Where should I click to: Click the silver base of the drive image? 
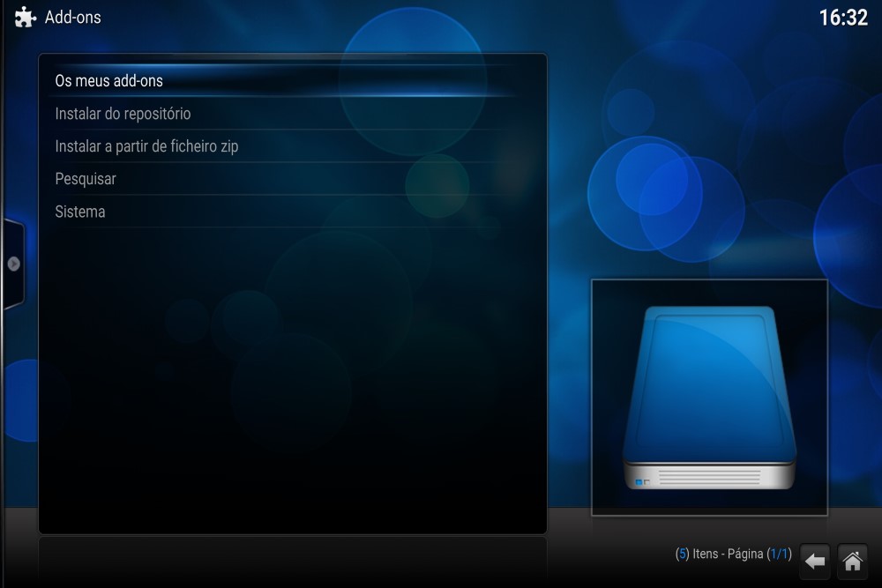(x=709, y=474)
